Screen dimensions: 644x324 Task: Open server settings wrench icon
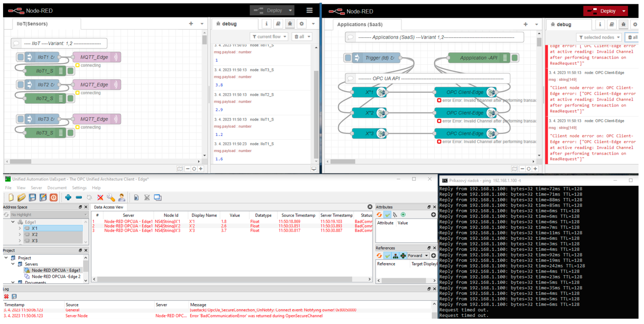pyautogui.click(x=111, y=198)
